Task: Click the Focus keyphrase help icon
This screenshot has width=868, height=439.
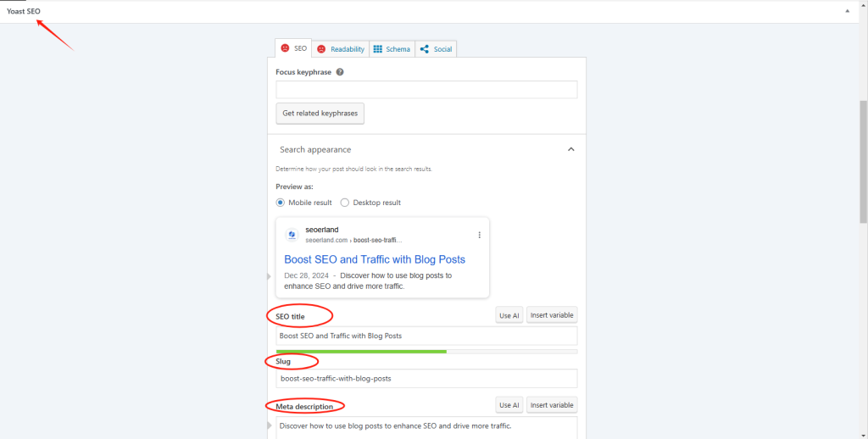Action: point(340,72)
